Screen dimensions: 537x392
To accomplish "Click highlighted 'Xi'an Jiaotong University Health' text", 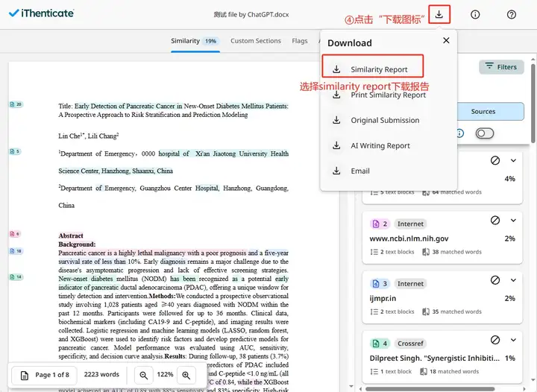I will pos(242,154).
